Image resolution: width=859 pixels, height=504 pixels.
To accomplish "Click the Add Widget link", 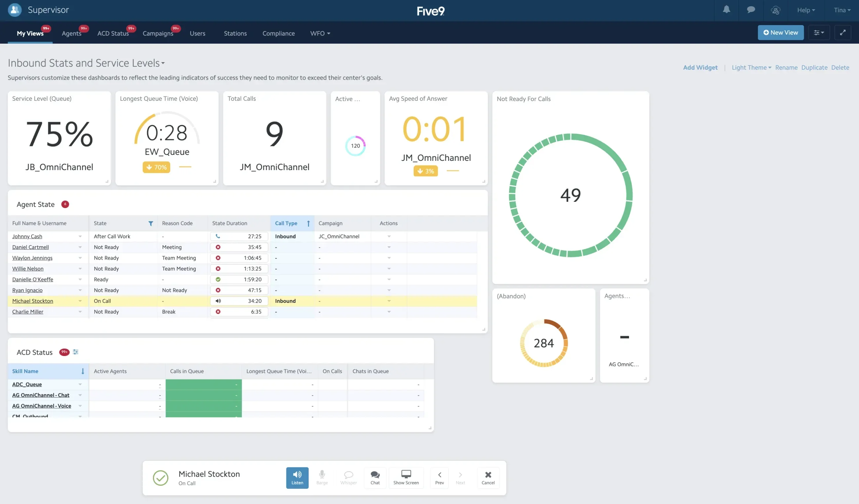I will point(700,67).
